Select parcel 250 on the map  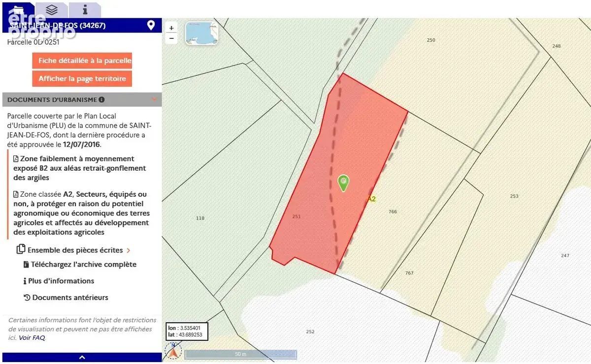point(431,40)
